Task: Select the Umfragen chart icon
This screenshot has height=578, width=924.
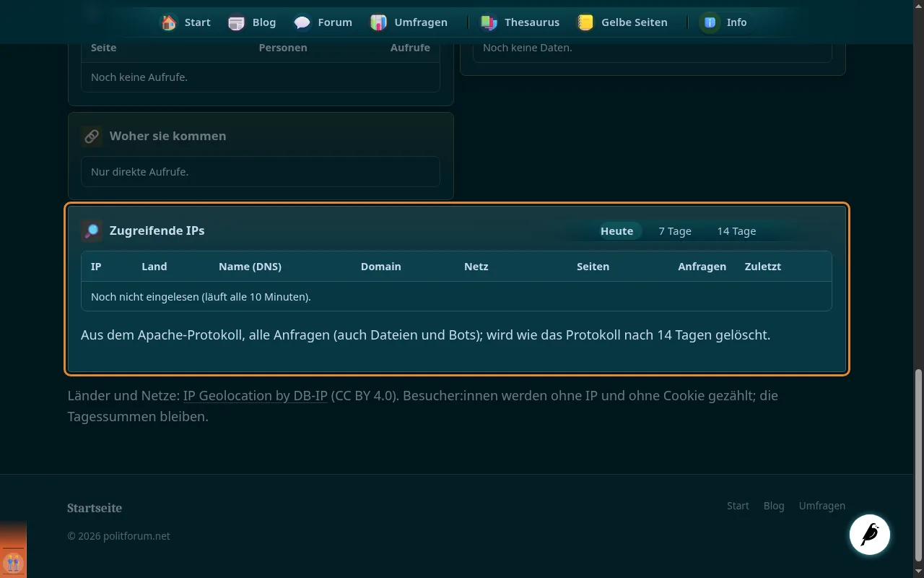Action: click(x=378, y=22)
